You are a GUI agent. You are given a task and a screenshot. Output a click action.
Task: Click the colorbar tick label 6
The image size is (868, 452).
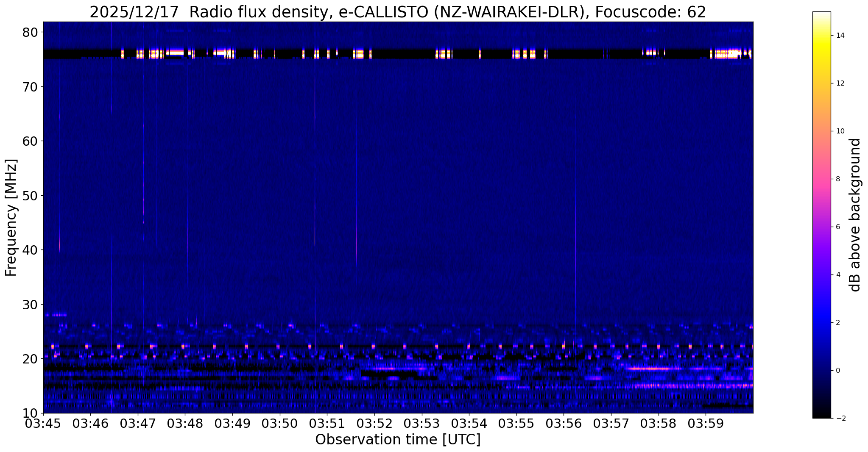point(837,227)
